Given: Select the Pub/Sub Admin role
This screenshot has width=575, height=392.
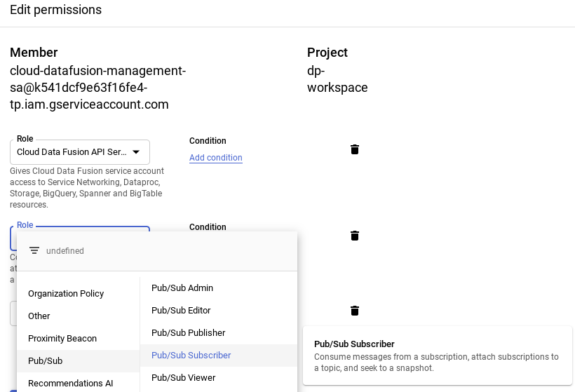Looking at the screenshot, I should (x=182, y=288).
